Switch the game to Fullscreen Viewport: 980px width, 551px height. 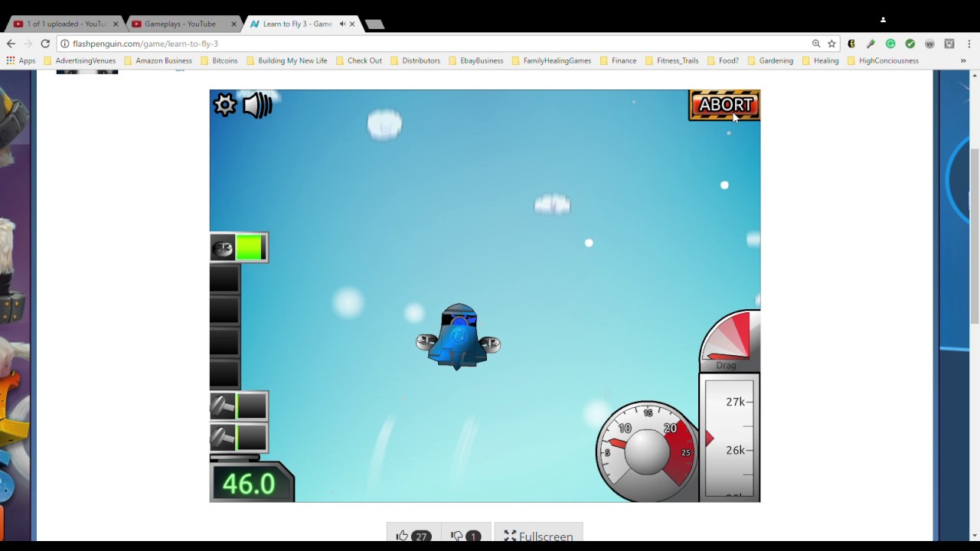tap(538, 536)
